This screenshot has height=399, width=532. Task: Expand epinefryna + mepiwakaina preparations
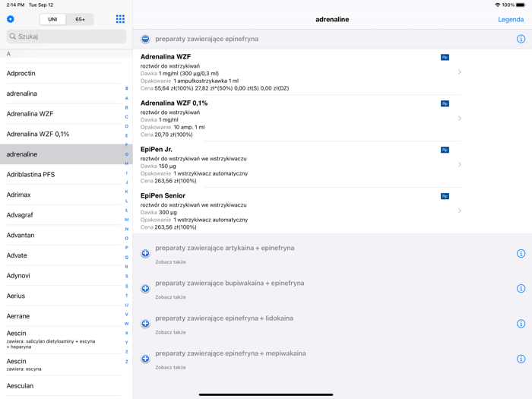[x=145, y=359]
